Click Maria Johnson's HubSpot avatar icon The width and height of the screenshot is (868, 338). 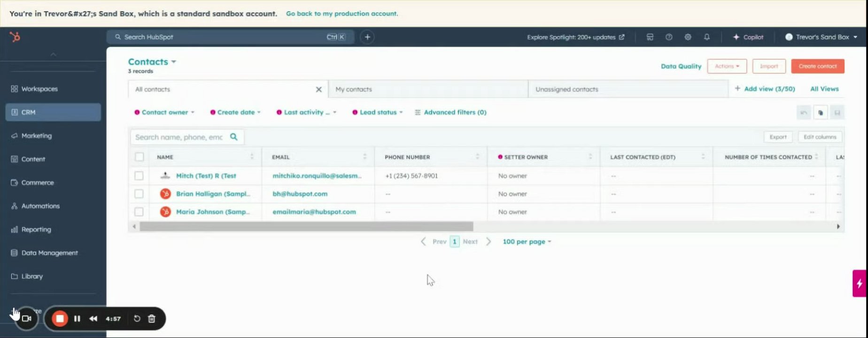point(165,212)
